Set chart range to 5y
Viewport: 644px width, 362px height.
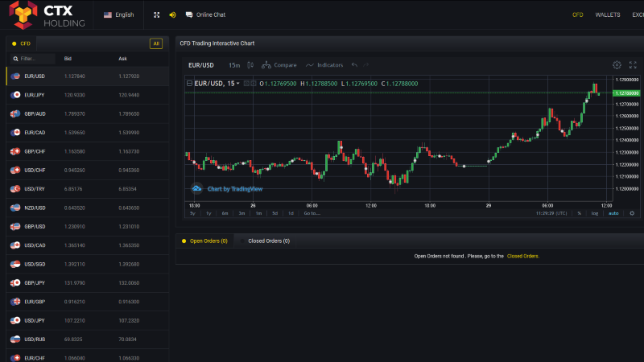tap(192, 213)
